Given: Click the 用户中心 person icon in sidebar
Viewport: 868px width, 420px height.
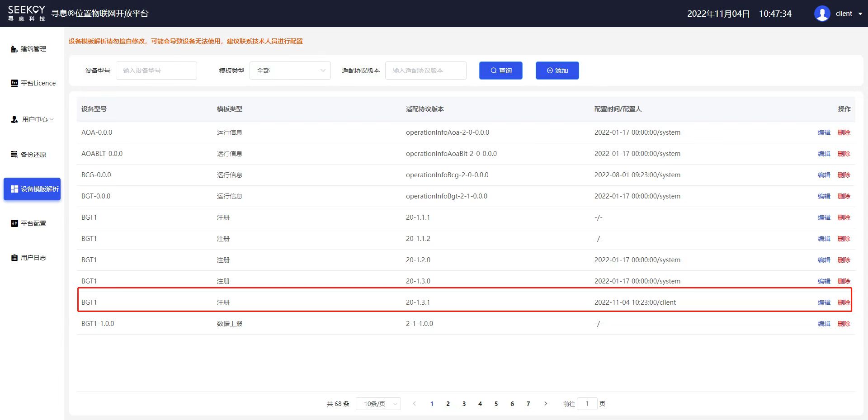Looking at the screenshot, I should [14, 119].
